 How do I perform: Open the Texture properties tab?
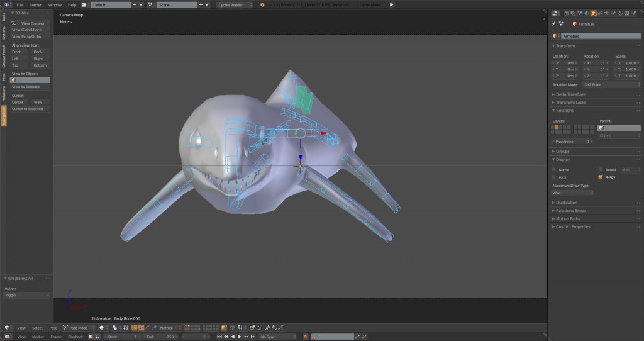[x=627, y=13]
